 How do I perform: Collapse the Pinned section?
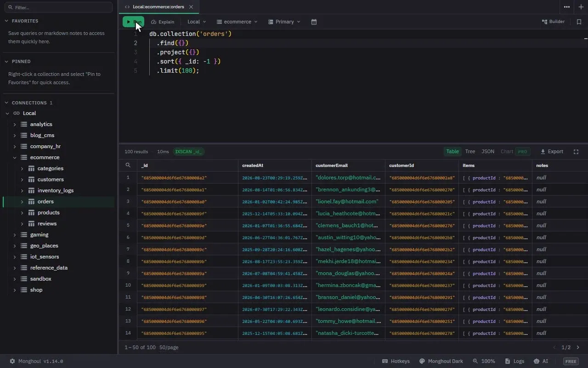pyautogui.click(x=7, y=62)
